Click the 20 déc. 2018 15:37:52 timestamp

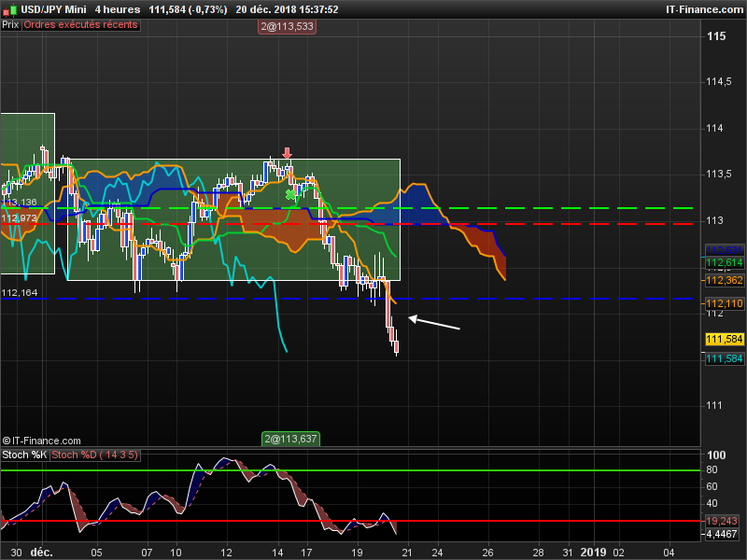tap(287, 9)
